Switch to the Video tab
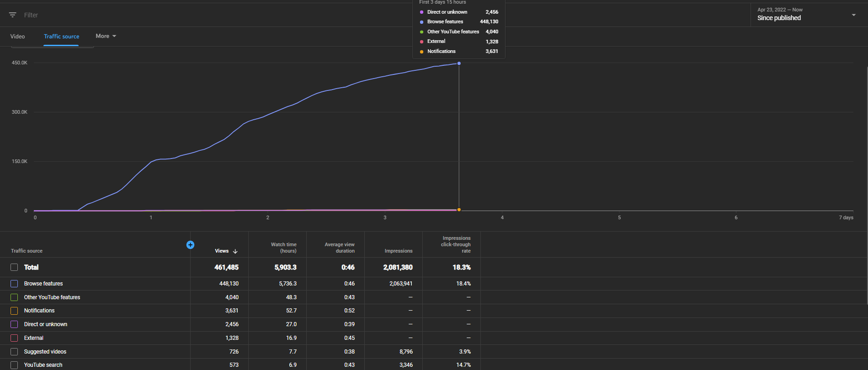This screenshot has width=868, height=370. [17, 37]
